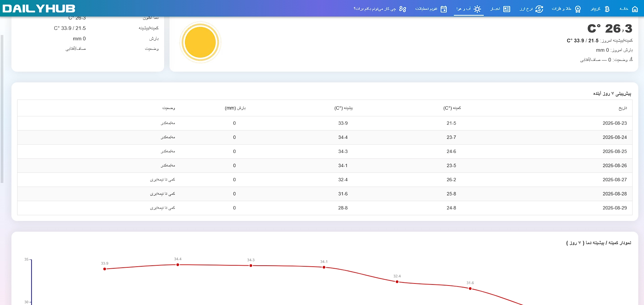Select the date cell 2026-08-26
The image size is (644, 305).
tap(614, 165)
